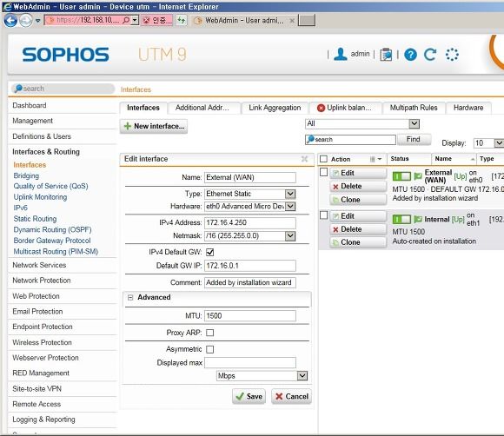Open the clipboard notes icon in header
This screenshot has height=436, width=504.
386,55
